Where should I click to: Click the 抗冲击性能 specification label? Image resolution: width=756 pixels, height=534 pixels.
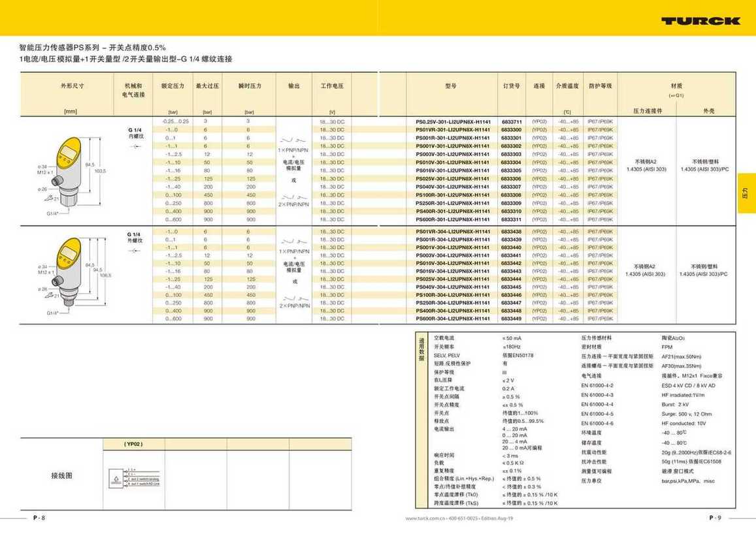[594, 462]
